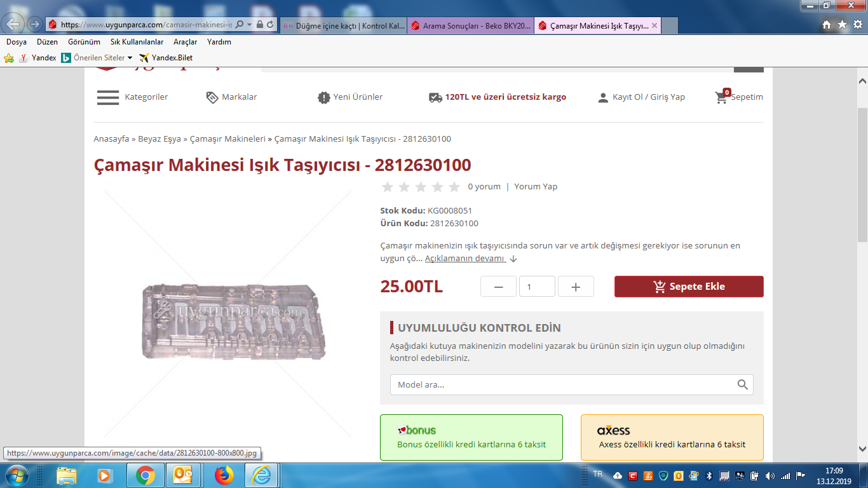Decrease quantity with the minus button
This screenshot has height=488, width=868.
tap(498, 287)
